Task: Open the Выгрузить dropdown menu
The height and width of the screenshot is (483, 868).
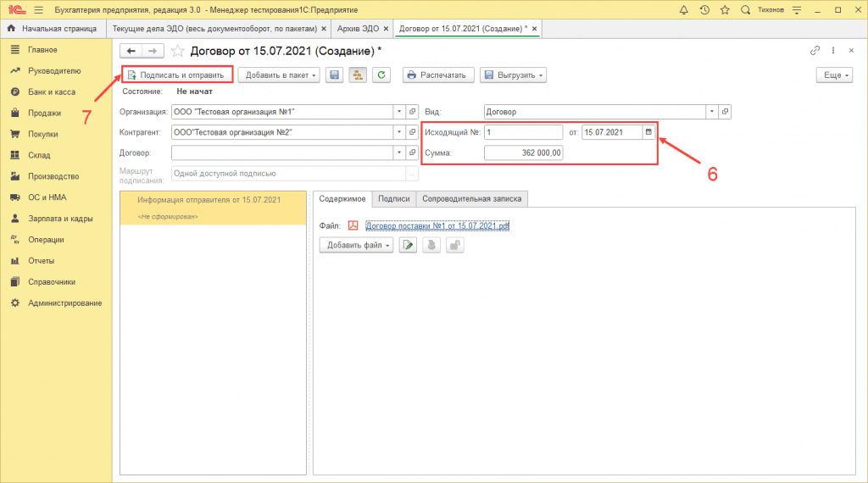Action: 513,75
